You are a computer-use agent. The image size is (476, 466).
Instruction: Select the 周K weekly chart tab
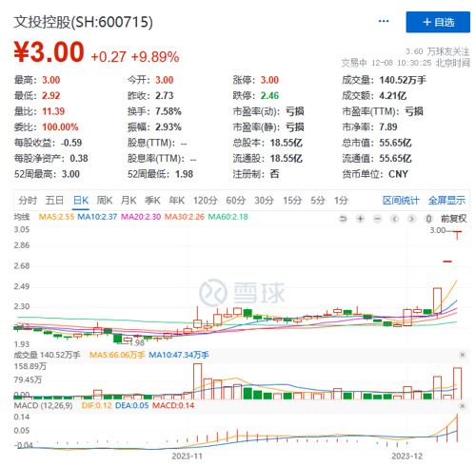click(105, 201)
